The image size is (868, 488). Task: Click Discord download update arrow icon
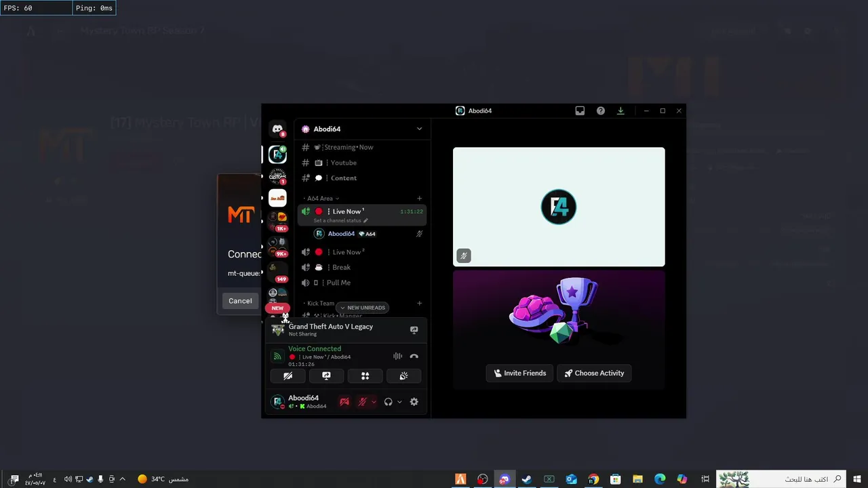(x=620, y=110)
